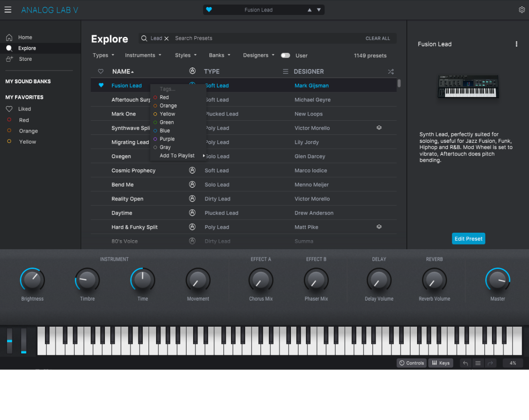
Task: Expand Add To Playlist submenu
Action: [x=178, y=156]
